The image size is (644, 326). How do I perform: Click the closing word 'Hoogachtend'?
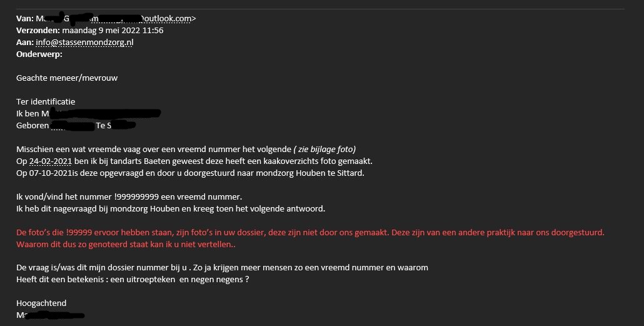coord(41,303)
